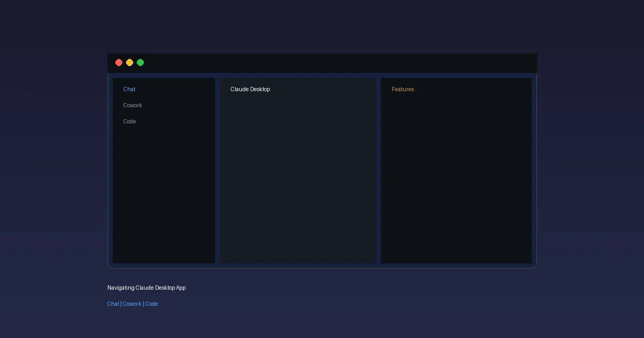The image size is (644, 338).
Task: Select Cowork in the sidebar
Action: pyautogui.click(x=133, y=105)
